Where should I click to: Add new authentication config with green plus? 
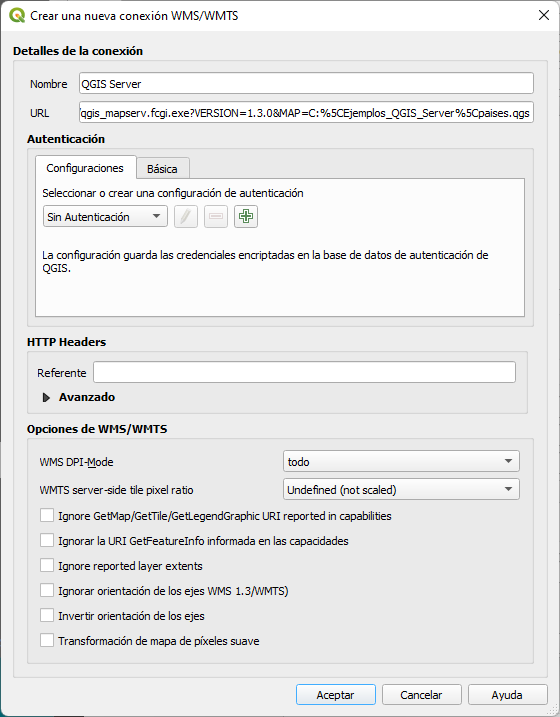[246, 216]
